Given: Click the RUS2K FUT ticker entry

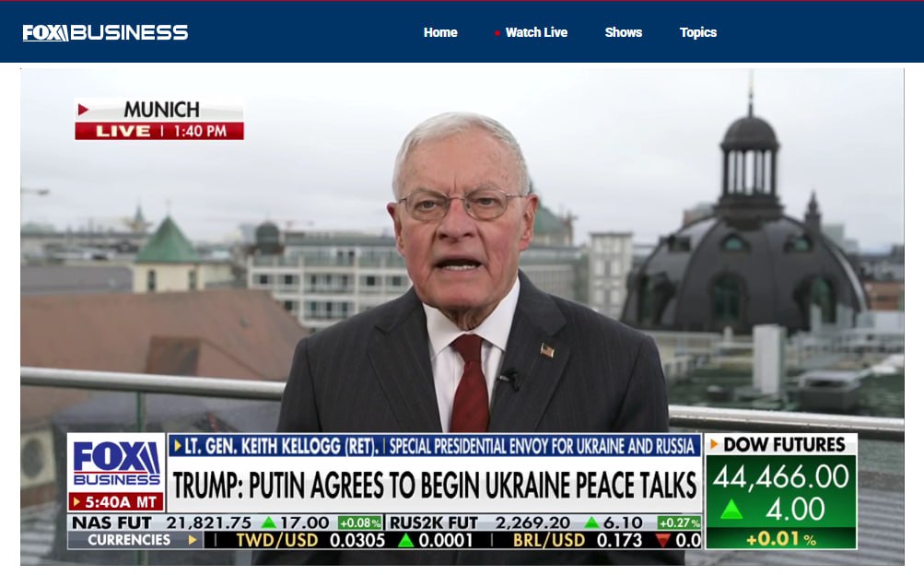Looking at the screenshot, I should (544, 522).
